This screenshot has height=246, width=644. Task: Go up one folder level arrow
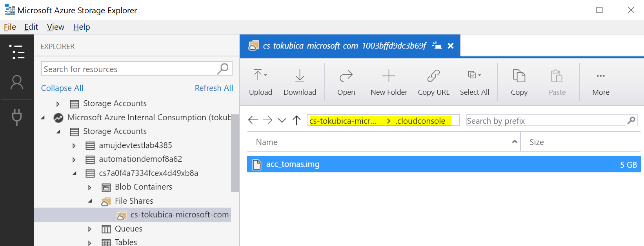pyautogui.click(x=297, y=120)
